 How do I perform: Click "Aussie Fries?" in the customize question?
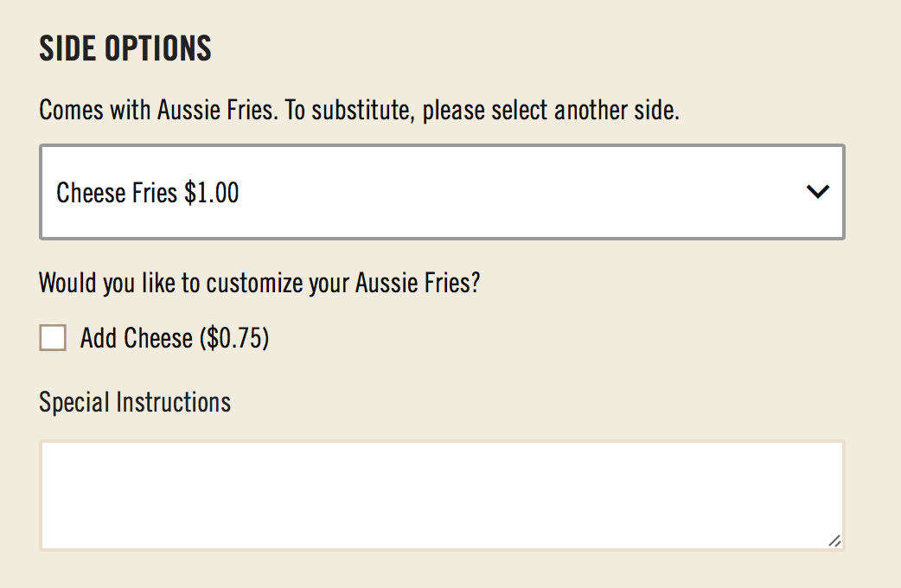click(x=418, y=284)
